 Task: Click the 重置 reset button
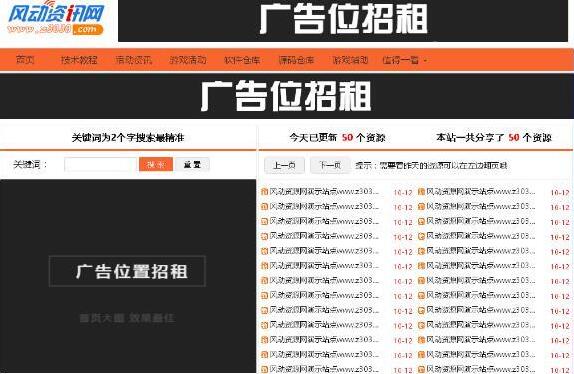click(192, 164)
